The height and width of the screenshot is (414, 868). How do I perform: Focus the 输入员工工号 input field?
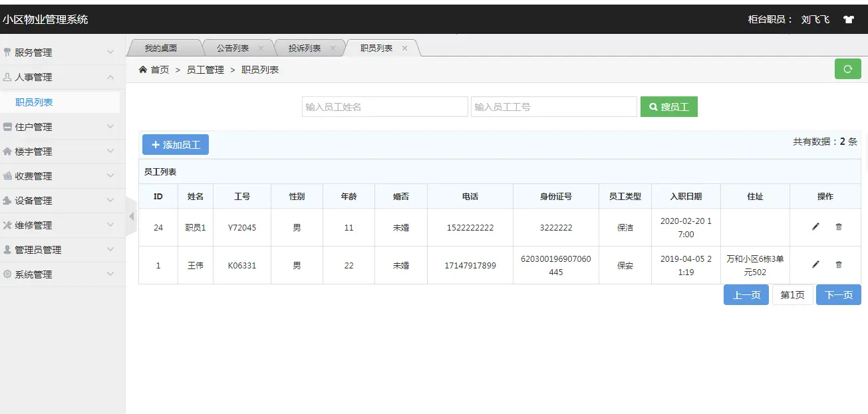[x=554, y=106]
